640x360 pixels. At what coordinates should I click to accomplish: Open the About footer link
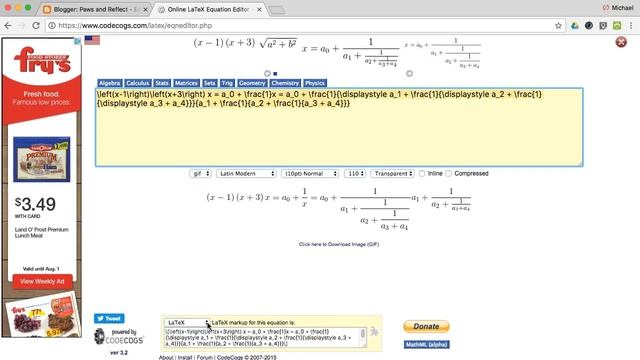[x=166, y=358]
